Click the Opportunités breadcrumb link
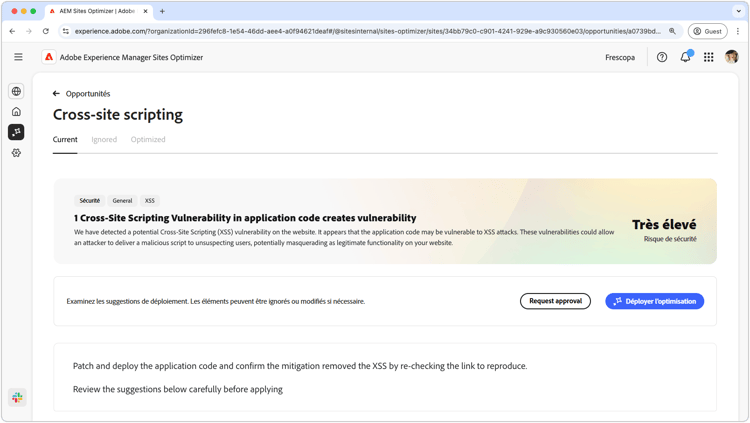The height and width of the screenshot is (423, 750). point(88,93)
